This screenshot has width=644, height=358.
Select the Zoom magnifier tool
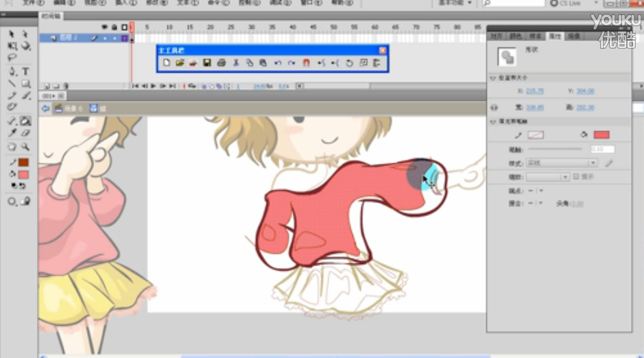tap(25, 147)
